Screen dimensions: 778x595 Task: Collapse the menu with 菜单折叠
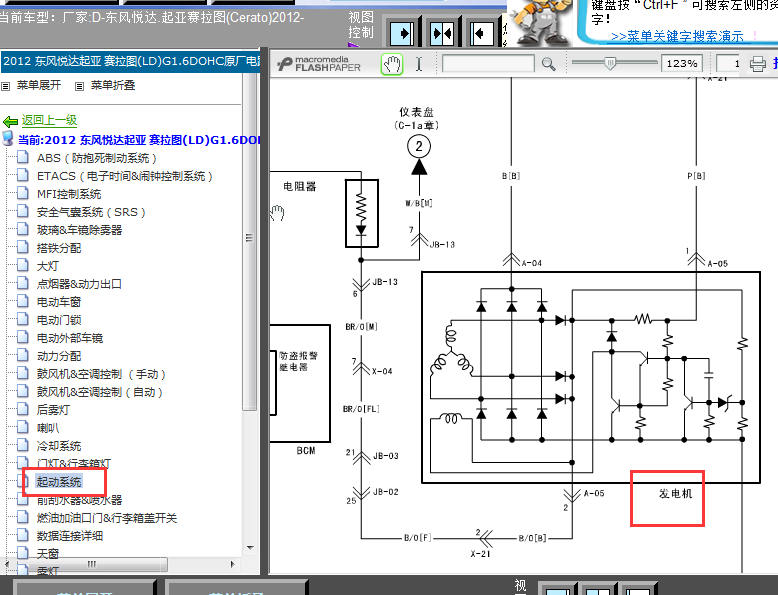pyautogui.click(x=113, y=85)
